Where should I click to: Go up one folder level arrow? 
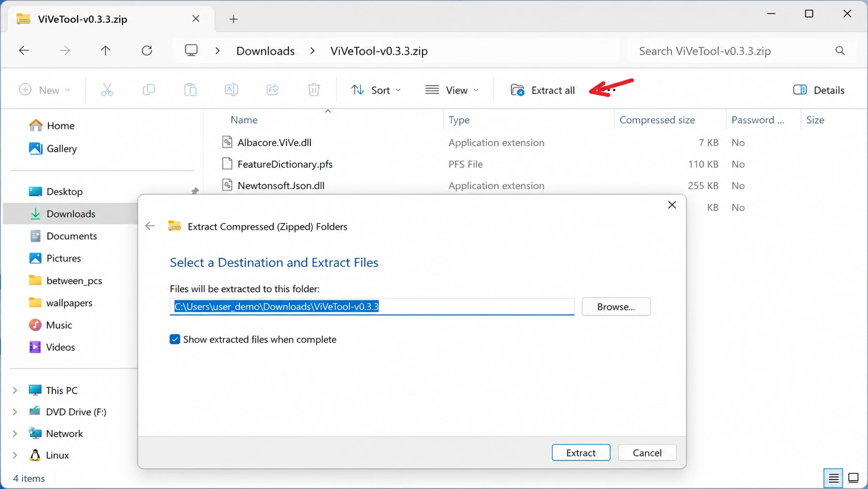(105, 50)
